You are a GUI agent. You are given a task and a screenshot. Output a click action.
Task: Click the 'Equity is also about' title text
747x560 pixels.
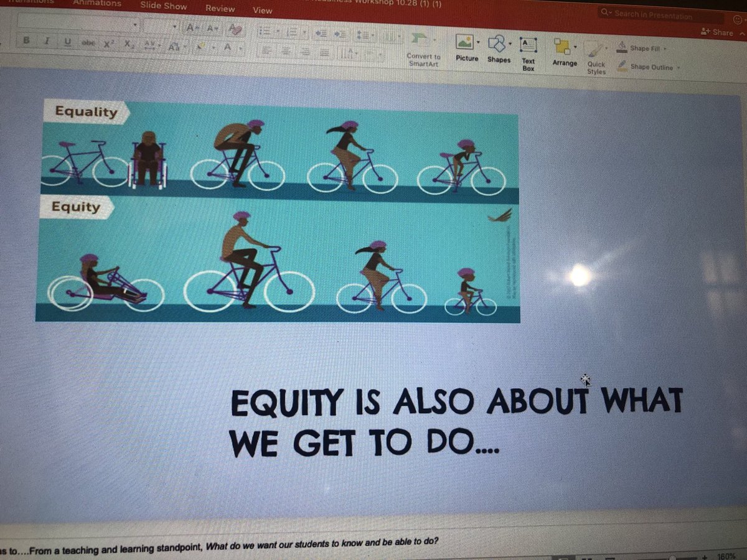[x=456, y=422]
